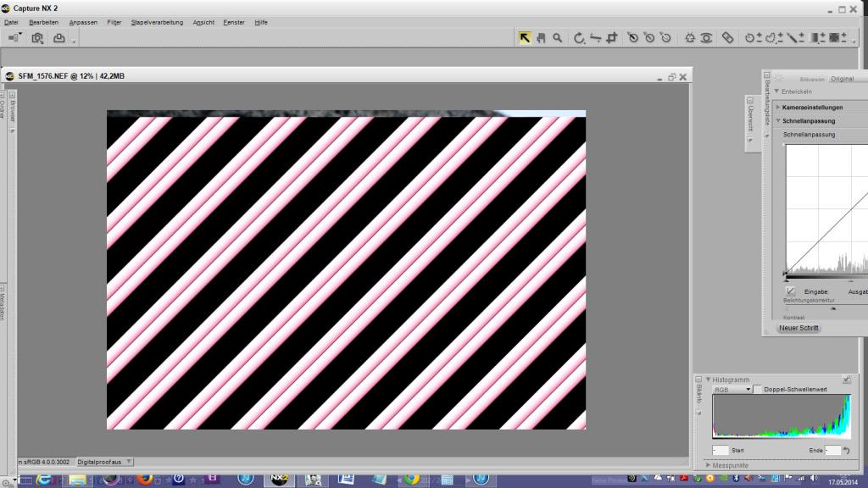Enable the Doppel-Schwellenwert checkbox
The image size is (868, 488).
pos(757,389)
